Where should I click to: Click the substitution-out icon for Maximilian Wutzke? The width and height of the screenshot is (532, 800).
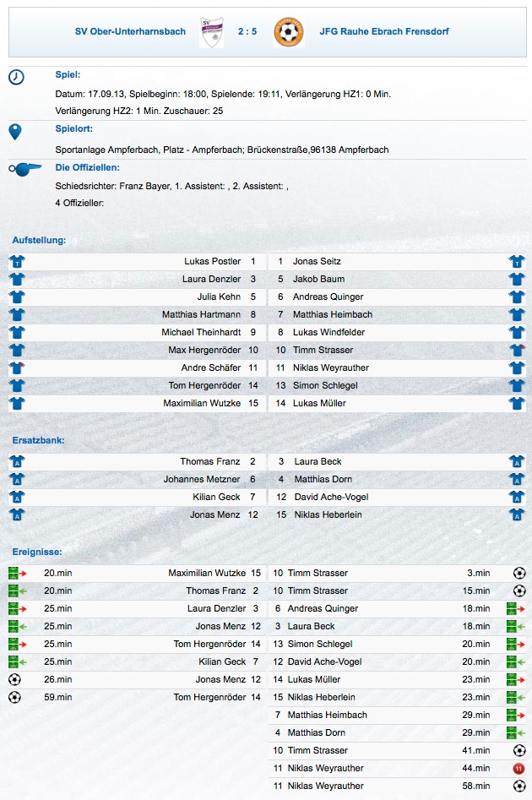(17, 573)
